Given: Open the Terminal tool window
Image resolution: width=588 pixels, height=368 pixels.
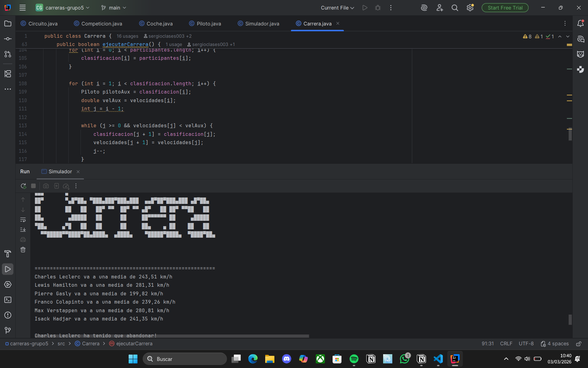Looking at the screenshot, I should coord(8,300).
